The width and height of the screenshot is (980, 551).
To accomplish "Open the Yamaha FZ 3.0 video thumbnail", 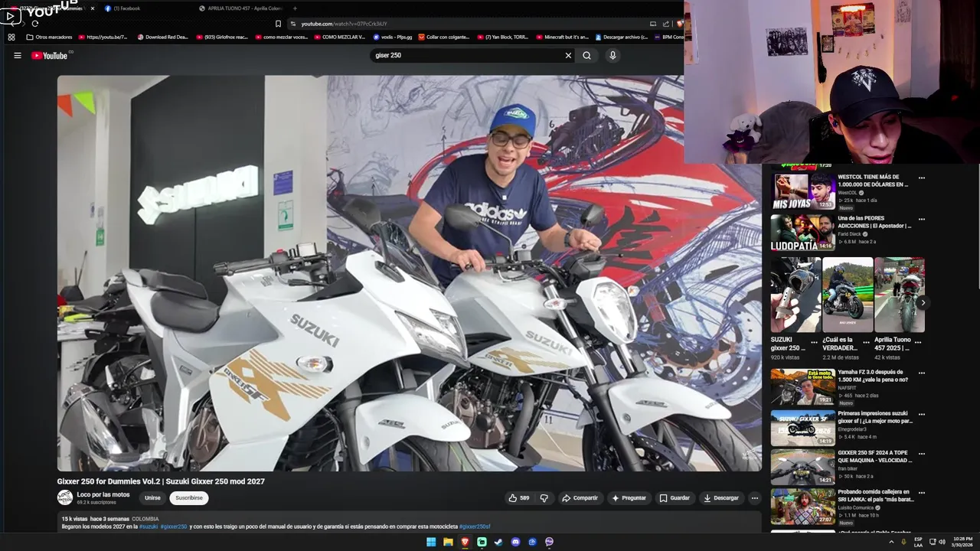I will pyautogui.click(x=802, y=386).
